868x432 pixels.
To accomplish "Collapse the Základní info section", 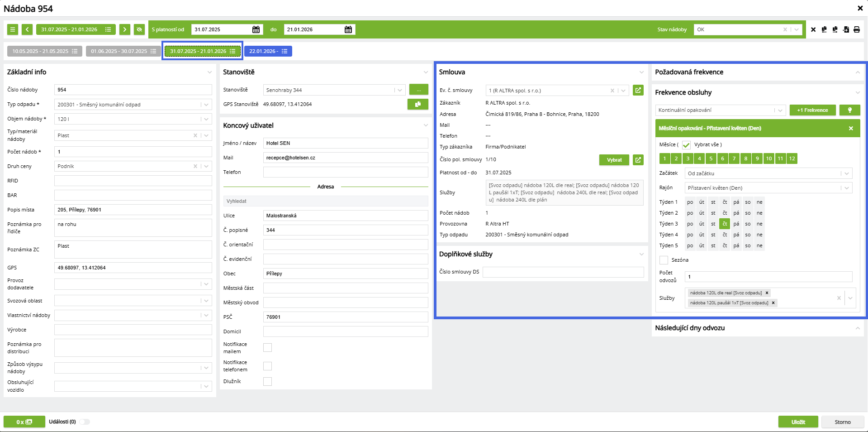I will pos(209,72).
